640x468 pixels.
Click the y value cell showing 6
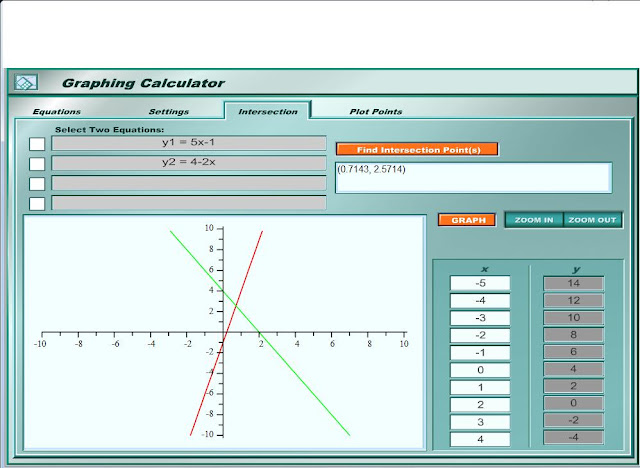click(573, 352)
